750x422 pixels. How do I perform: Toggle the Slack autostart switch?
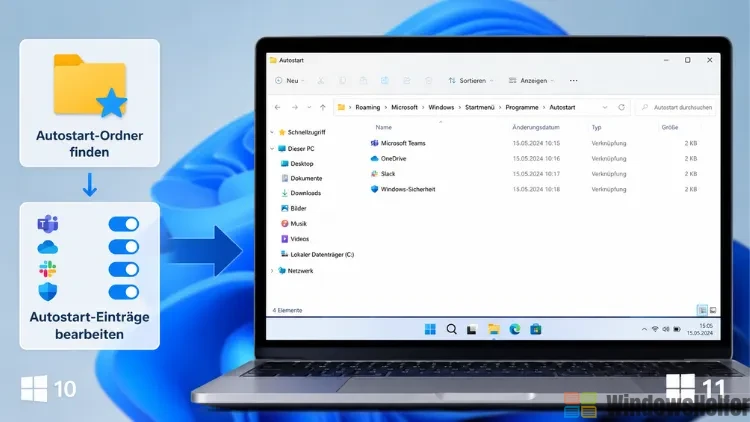click(124, 269)
